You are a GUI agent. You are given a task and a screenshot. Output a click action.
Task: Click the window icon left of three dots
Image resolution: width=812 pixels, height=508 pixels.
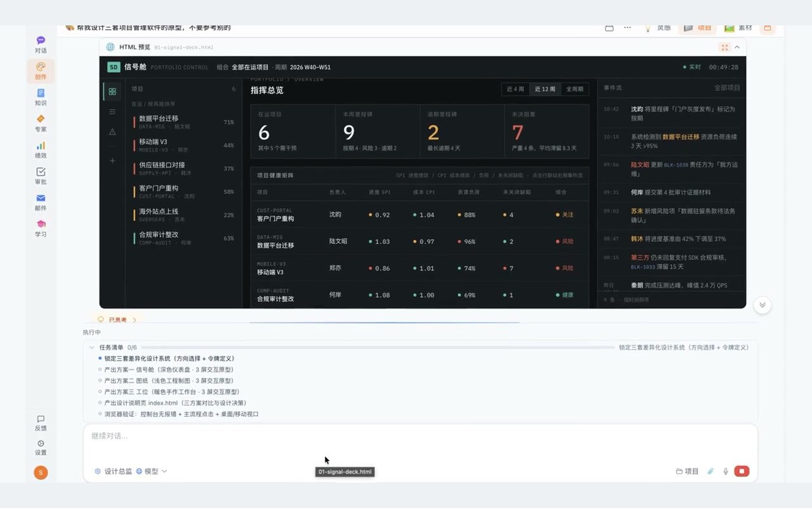click(609, 28)
